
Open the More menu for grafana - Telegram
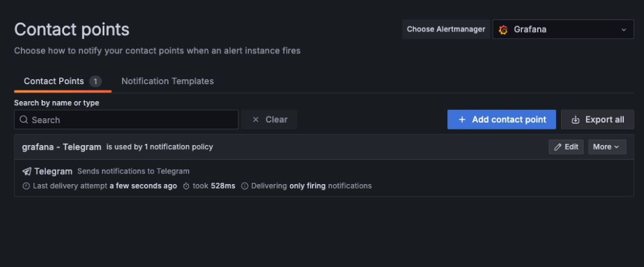[607, 147]
